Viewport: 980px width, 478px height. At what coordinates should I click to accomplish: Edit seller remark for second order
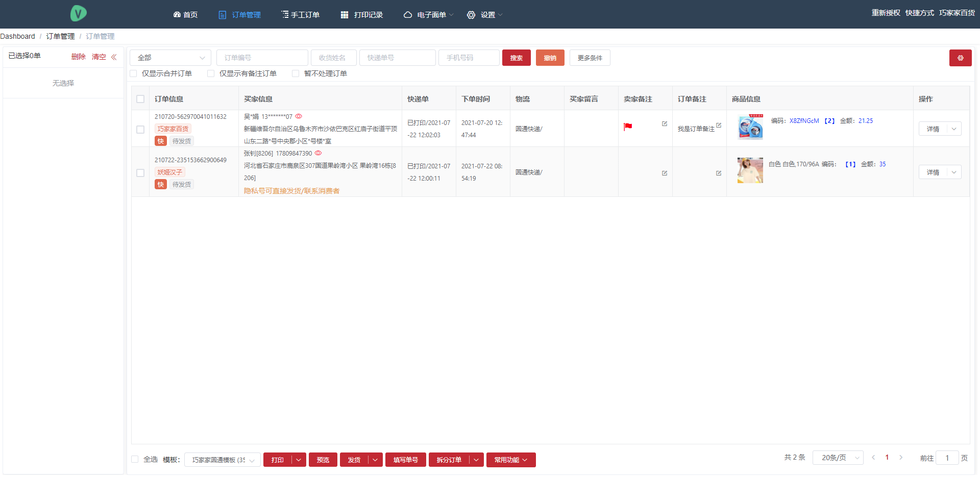click(x=665, y=173)
